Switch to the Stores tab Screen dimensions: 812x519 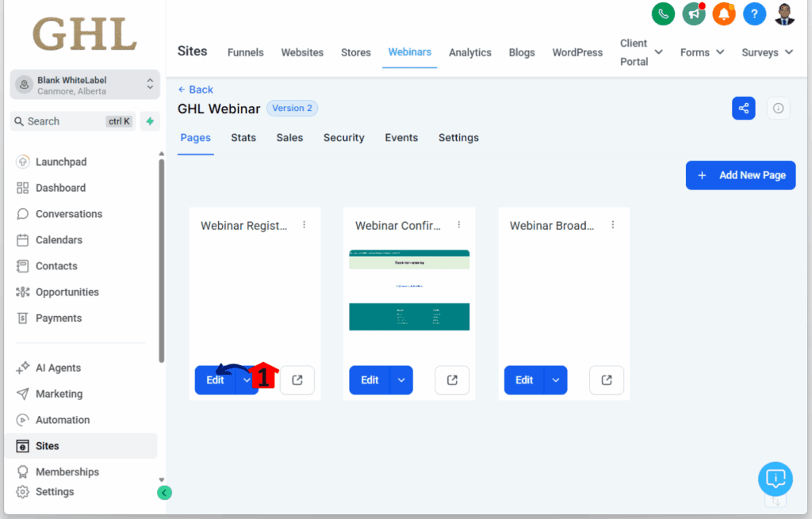356,52
